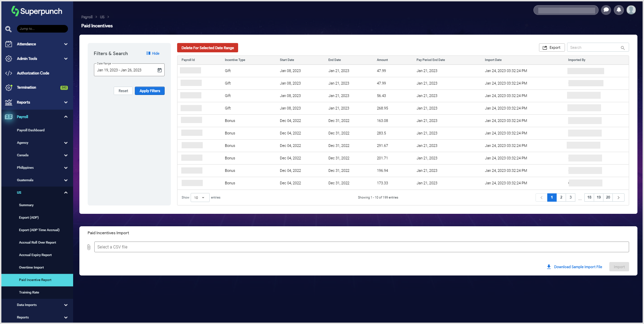Hide the Filters & Search panel

pos(153,53)
